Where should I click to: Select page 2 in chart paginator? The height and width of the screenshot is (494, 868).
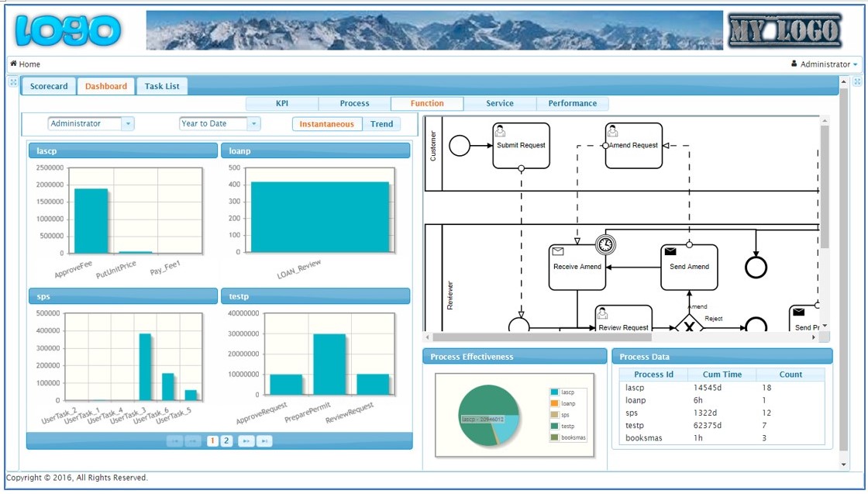(x=226, y=440)
